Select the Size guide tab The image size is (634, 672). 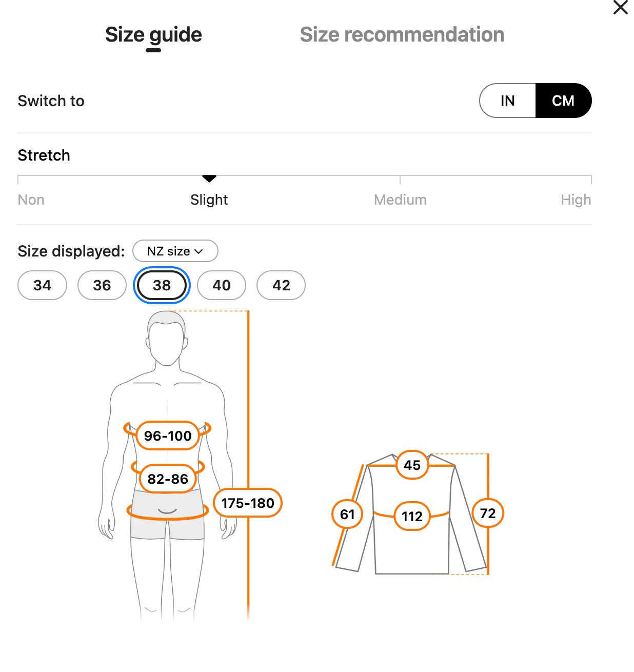(153, 35)
